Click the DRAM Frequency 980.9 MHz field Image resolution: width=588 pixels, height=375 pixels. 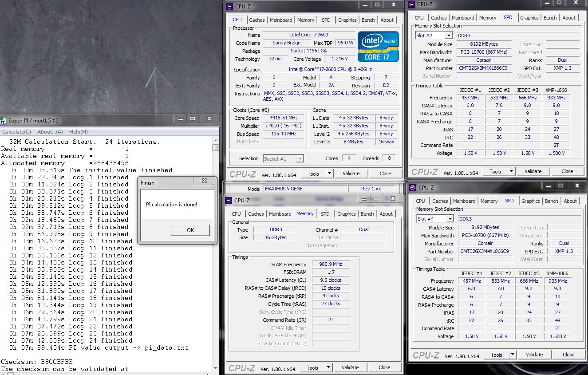(331, 264)
